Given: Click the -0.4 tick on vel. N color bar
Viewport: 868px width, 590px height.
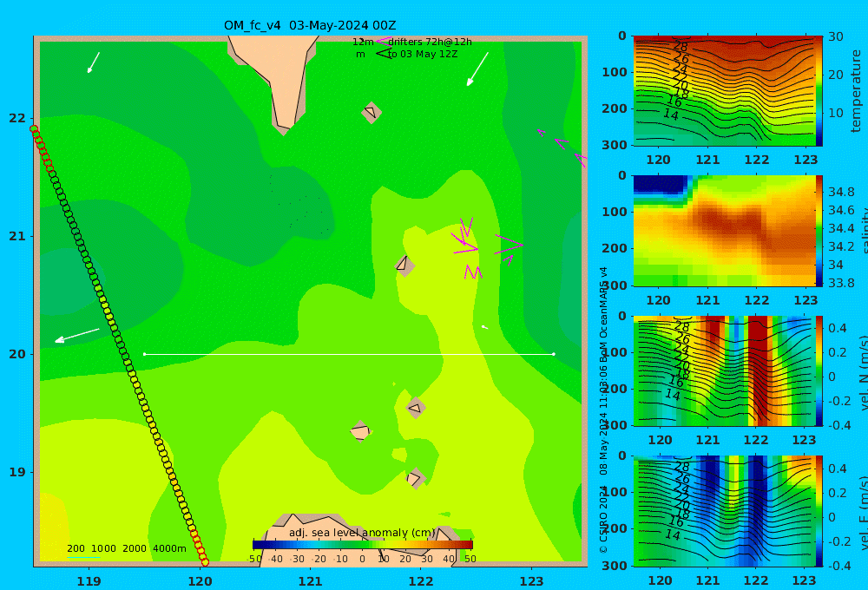Looking at the screenshot, I should (840, 424).
